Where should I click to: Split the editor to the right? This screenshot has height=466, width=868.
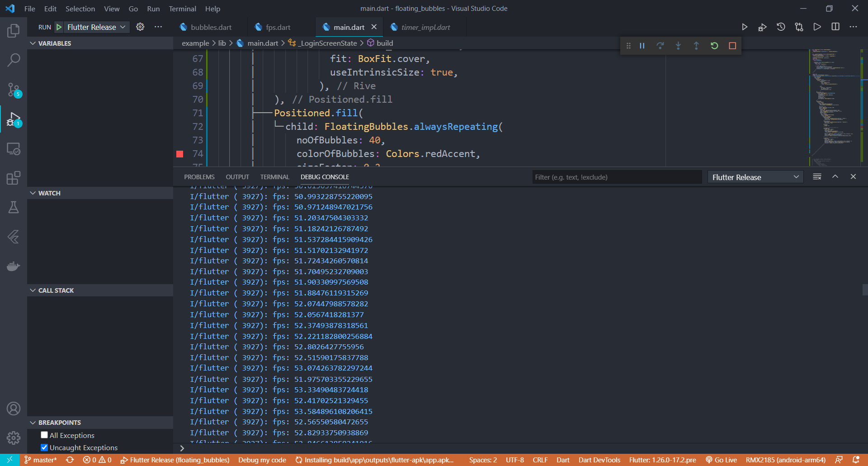tap(835, 27)
